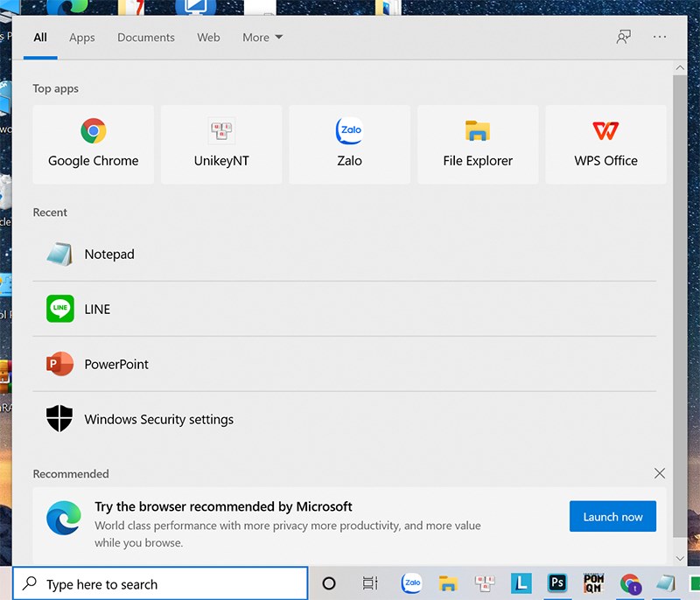The width and height of the screenshot is (700, 600).
Task: Click Photoshop icon in the taskbar
Action: click(556, 583)
